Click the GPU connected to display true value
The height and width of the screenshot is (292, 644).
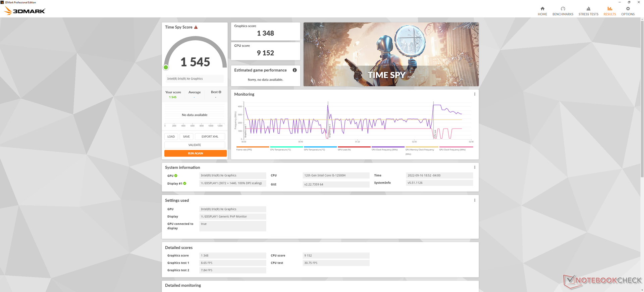point(233,226)
